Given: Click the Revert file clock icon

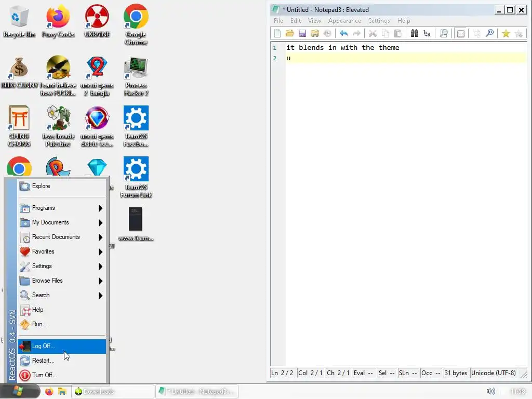Looking at the screenshot, I should pyautogui.click(x=327, y=33).
